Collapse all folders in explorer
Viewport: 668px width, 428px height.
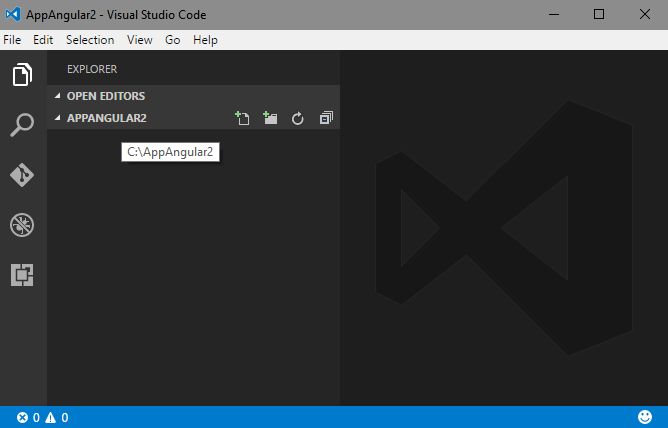tap(326, 118)
